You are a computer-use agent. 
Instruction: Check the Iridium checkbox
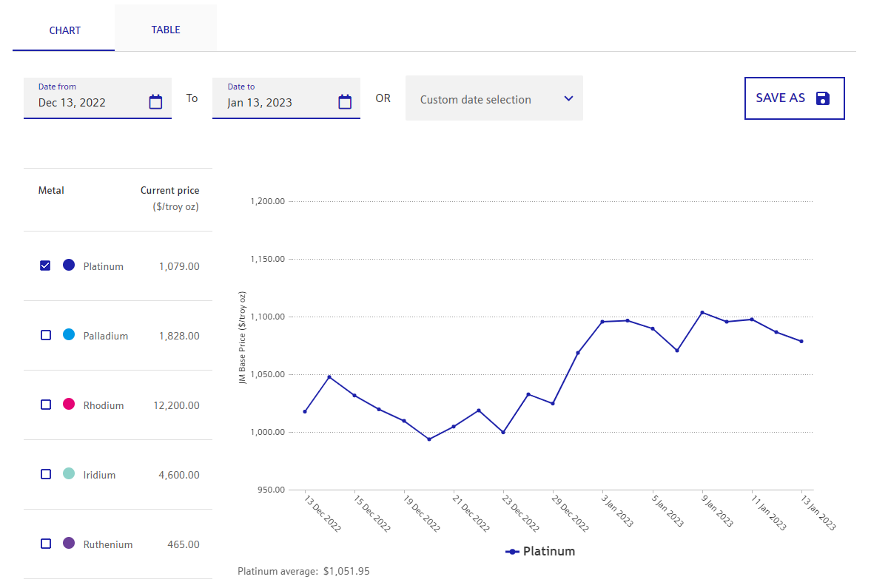pos(45,474)
